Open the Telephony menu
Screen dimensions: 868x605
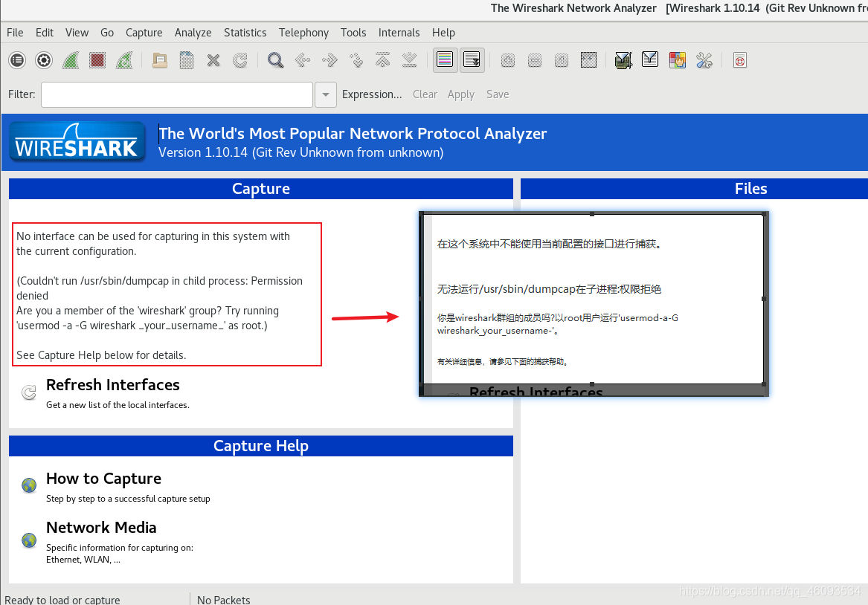304,33
